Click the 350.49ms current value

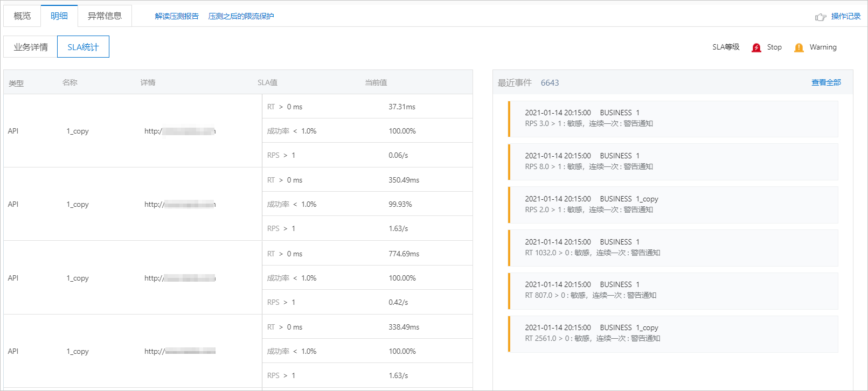[x=404, y=180]
